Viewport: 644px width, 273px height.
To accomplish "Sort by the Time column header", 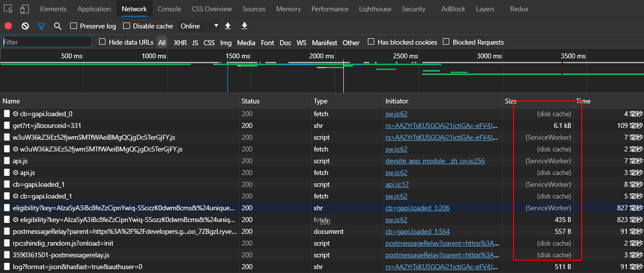I will (x=609, y=101).
